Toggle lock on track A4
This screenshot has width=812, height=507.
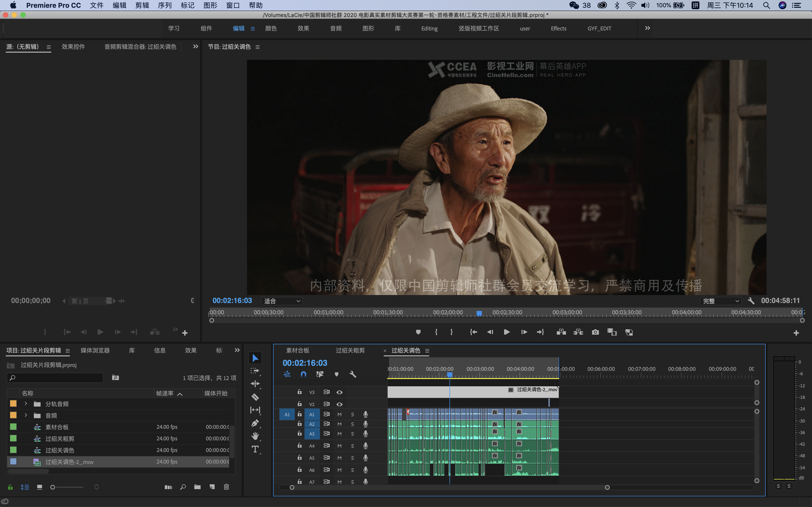click(300, 446)
